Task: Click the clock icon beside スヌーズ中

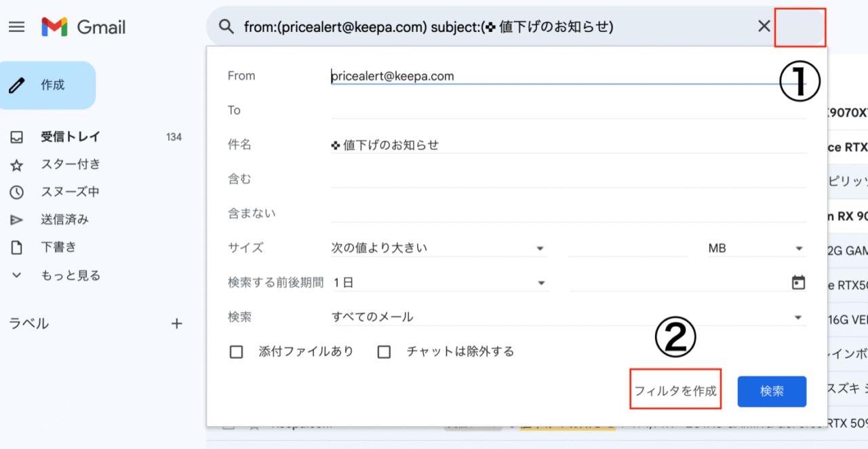Action: tap(16, 192)
